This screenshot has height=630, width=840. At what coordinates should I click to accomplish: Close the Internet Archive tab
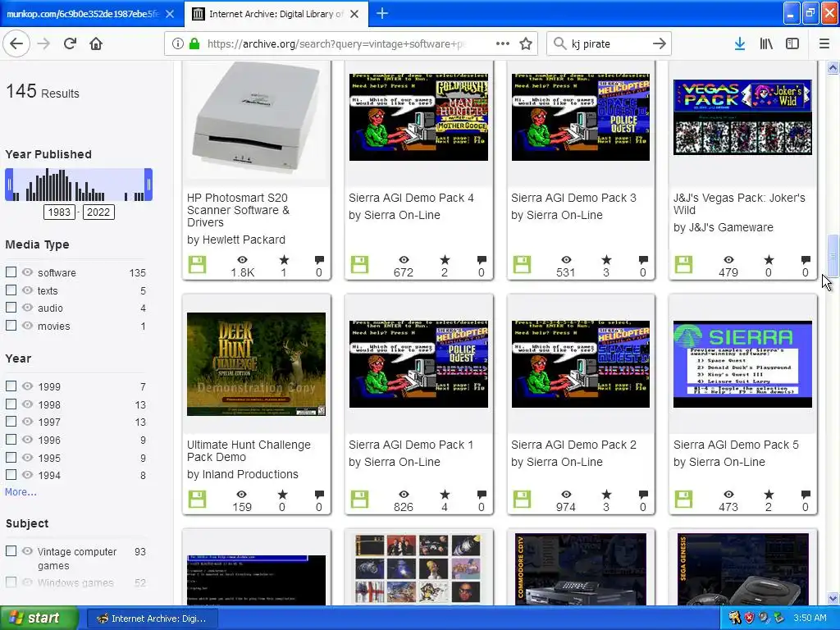pyautogui.click(x=354, y=14)
